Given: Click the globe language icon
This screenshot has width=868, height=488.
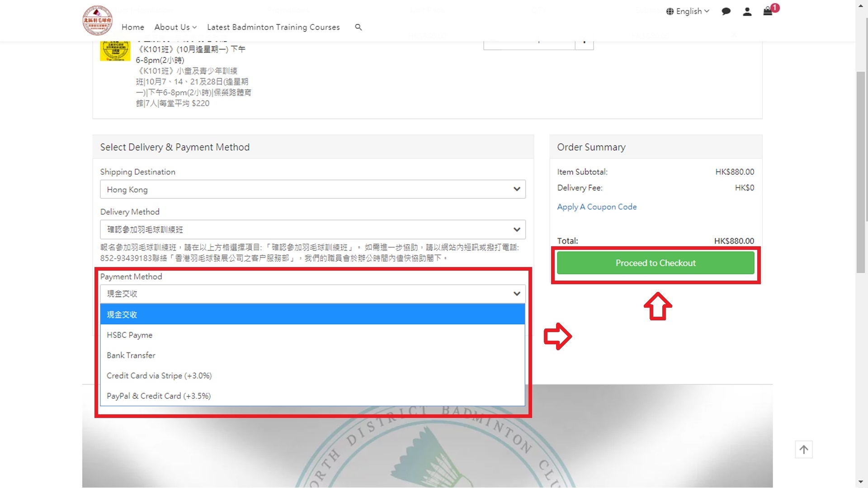Looking at the screenshot, I should click(670, 11).
